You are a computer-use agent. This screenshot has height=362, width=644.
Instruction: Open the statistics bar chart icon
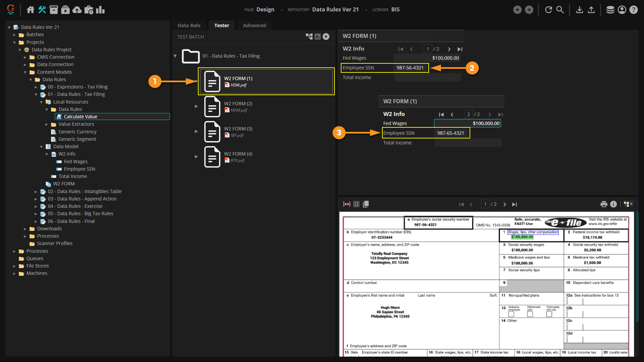(x=100, y=10)
